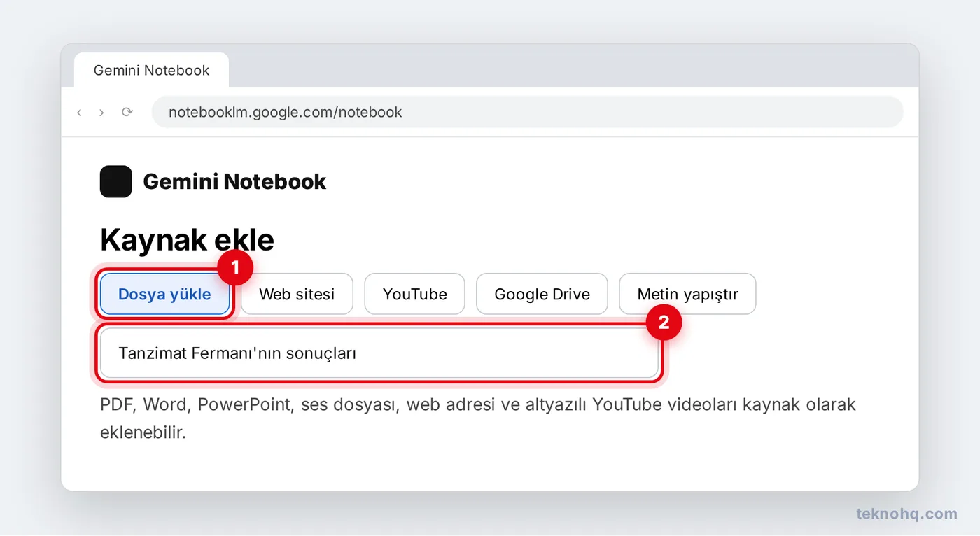This screenshot has width=980, height=536.
Task: Click the Kaynak ekle heading
Action: click(x=187, y=240)
